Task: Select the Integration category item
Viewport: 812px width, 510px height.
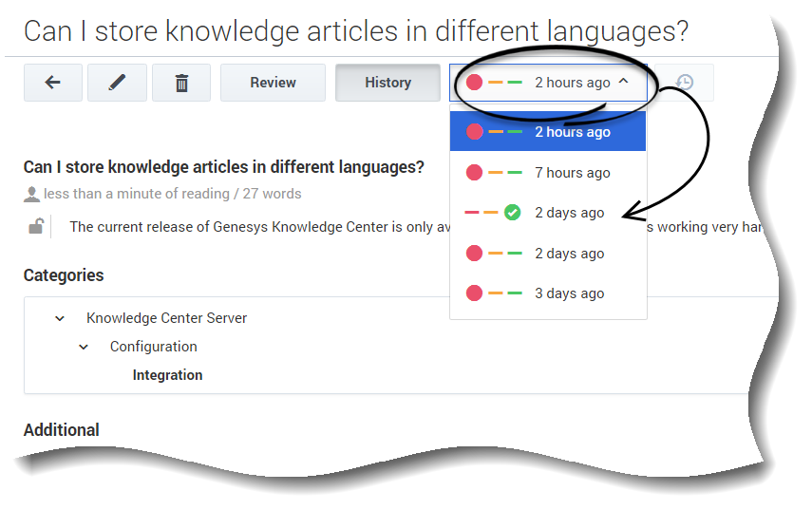Action: [167, 375]
